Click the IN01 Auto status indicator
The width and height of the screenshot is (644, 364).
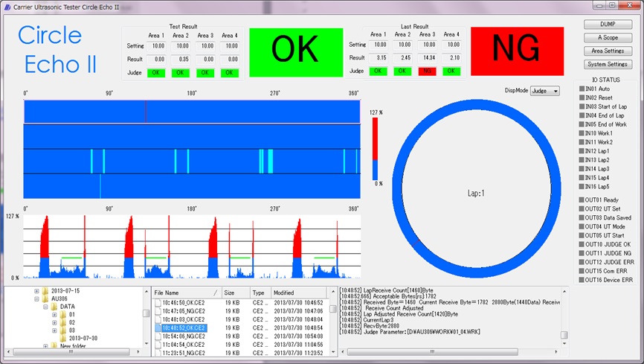582,89
